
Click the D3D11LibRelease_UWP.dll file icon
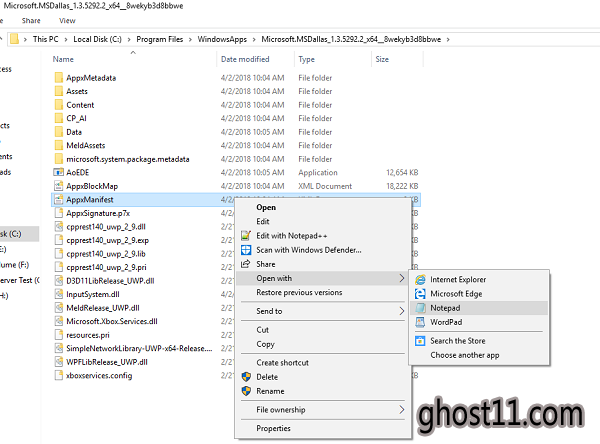tap(59, 281)
